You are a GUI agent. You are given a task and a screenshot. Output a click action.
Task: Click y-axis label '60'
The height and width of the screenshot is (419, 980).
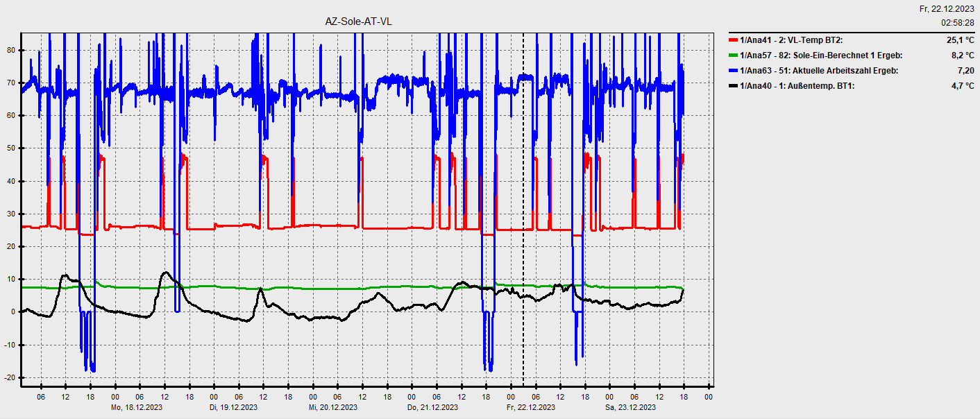[11, 115]
